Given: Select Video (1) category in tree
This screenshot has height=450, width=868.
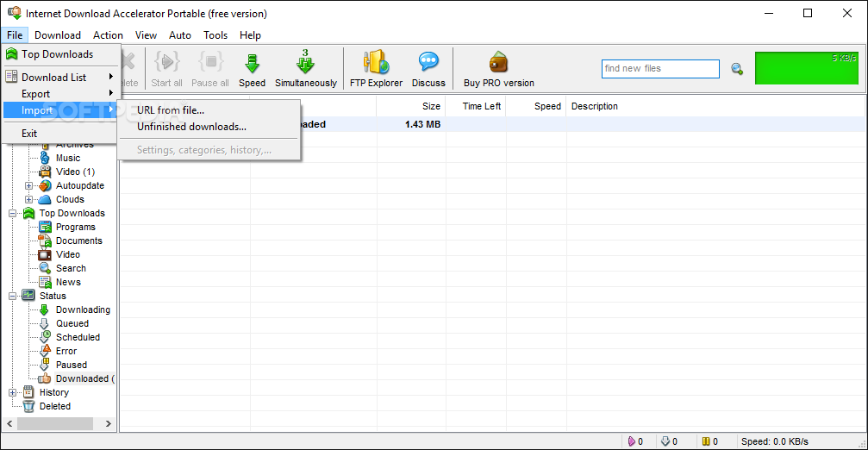Looking at the screenshot, I should (x=75, y=172).
